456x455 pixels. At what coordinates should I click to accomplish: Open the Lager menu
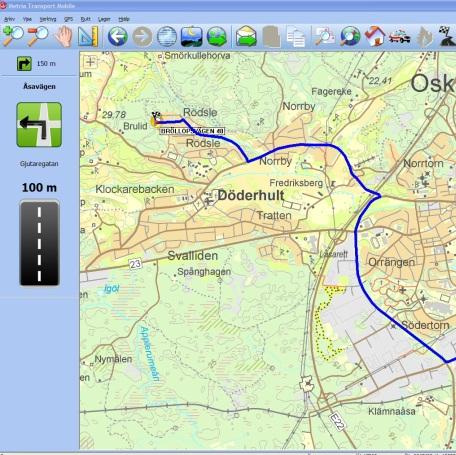pyautogui.click(x=104, y=19)
